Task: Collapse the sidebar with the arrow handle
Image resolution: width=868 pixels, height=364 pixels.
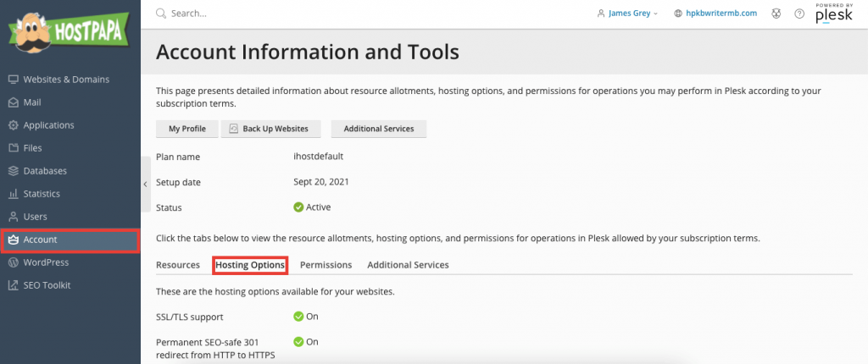Action: [146, 185]
